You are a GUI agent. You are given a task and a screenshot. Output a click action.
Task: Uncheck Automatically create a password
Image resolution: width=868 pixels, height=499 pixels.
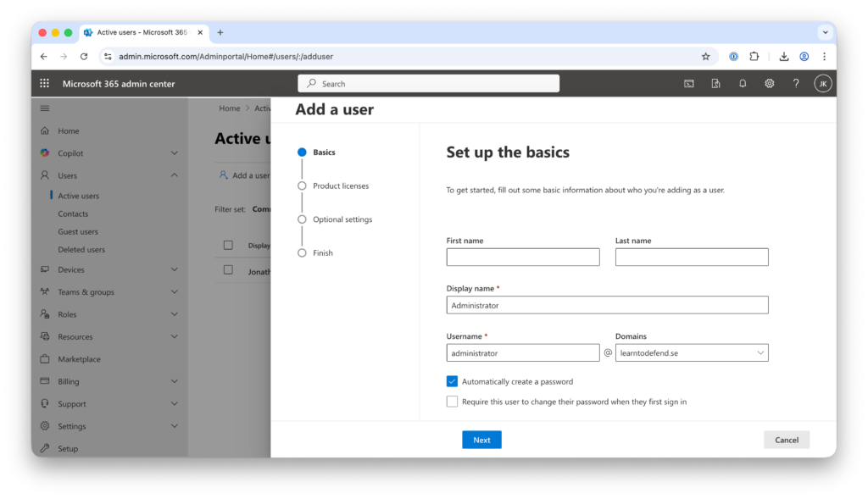point(452,381)
